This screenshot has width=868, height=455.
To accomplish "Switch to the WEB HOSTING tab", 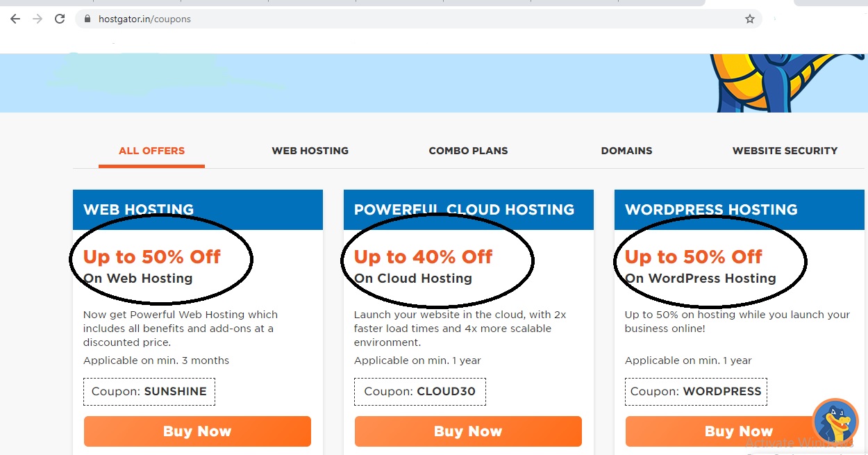I will (310, 151).
